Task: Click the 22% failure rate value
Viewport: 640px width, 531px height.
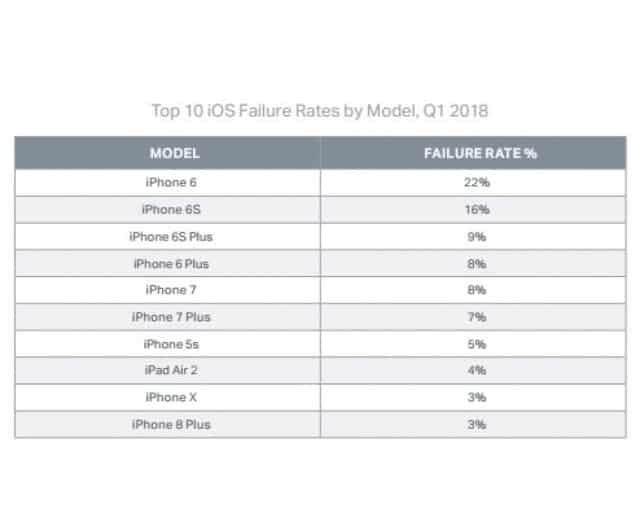Action: tap(477, 182)
